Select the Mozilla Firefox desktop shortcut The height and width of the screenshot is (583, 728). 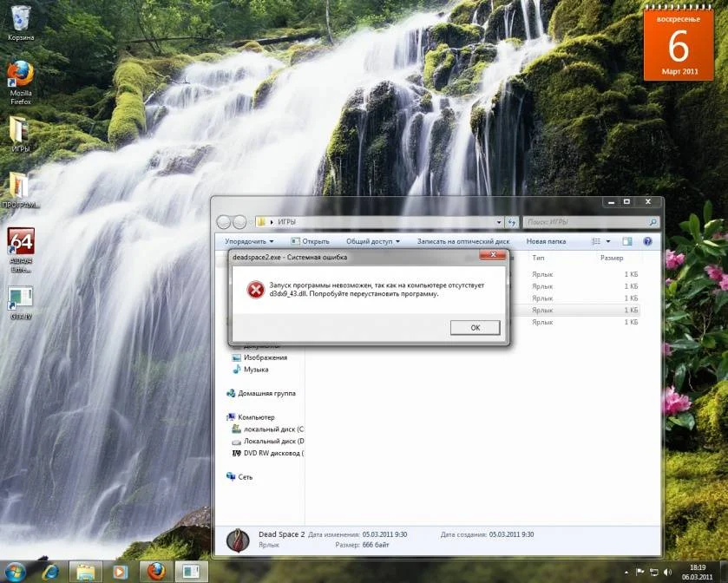point(21,82)
